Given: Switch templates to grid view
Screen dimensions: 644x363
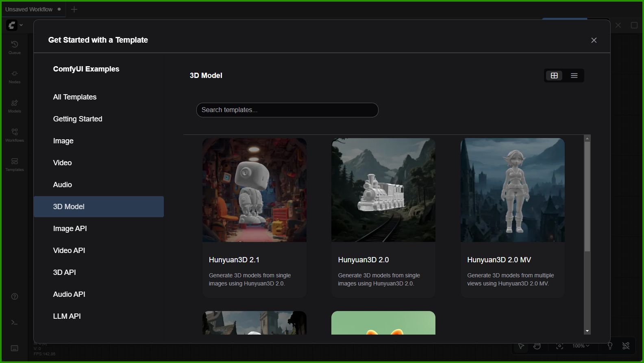Looking at the screenshot, I should point(554,76).
